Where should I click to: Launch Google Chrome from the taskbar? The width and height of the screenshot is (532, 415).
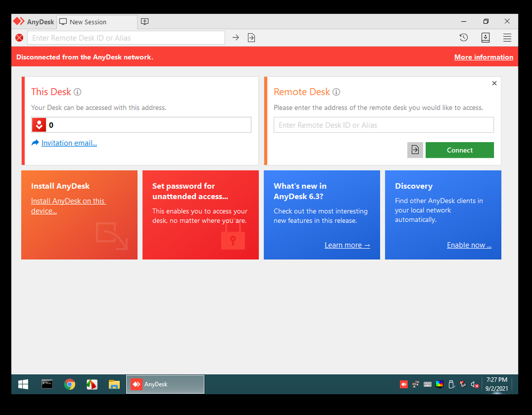69,384
